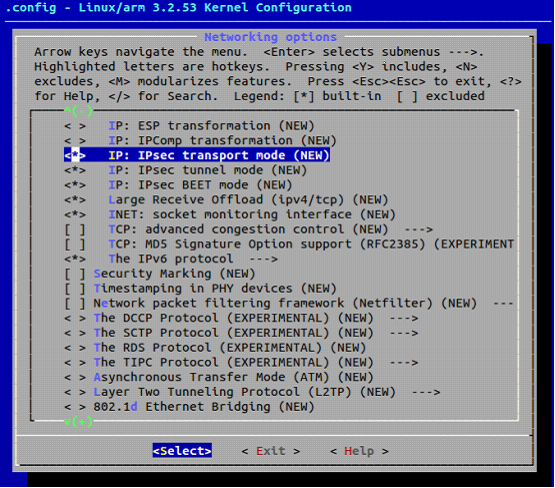Enable Network packet filtering framework (Netfilter)

[x=75, y=303]
